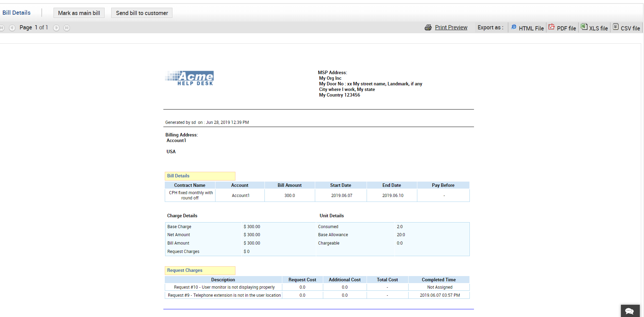Go to the first page arrow icon
Screen dimensions: 644x317
point(2,28)
